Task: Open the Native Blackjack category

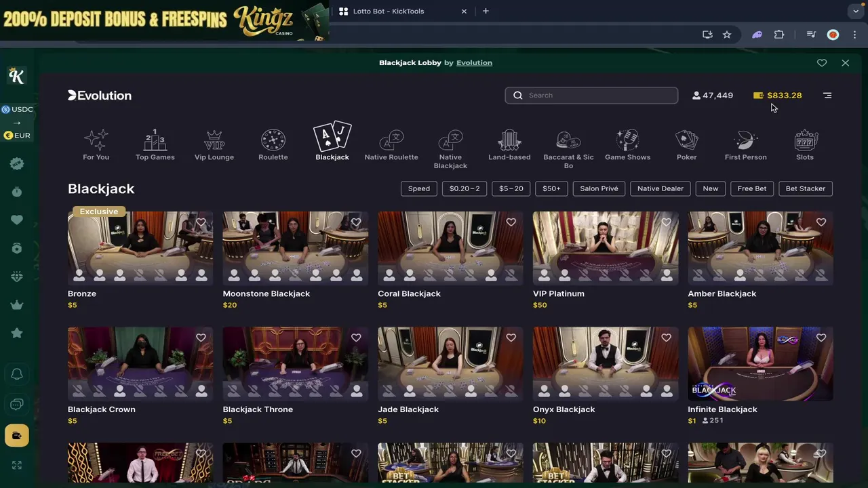Action: [x=450, y=149]
